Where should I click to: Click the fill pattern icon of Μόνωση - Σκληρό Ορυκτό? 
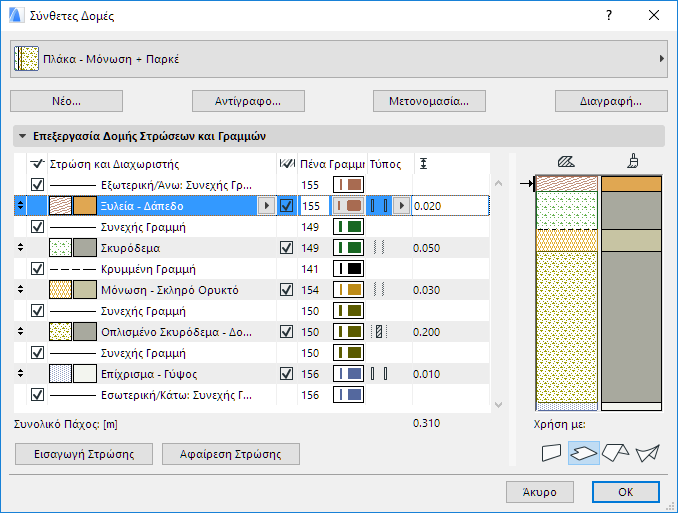coord(60,290)
